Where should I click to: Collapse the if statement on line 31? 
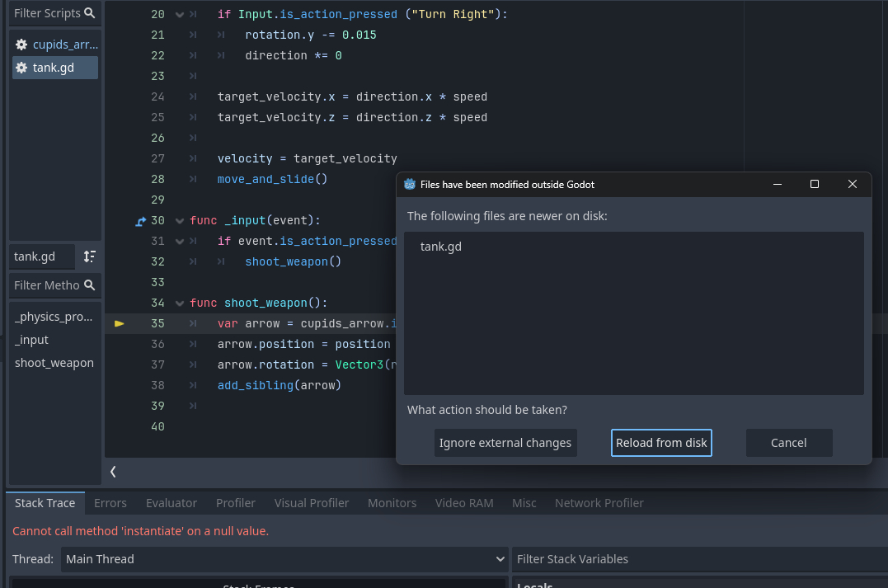(x=181, y=242)
